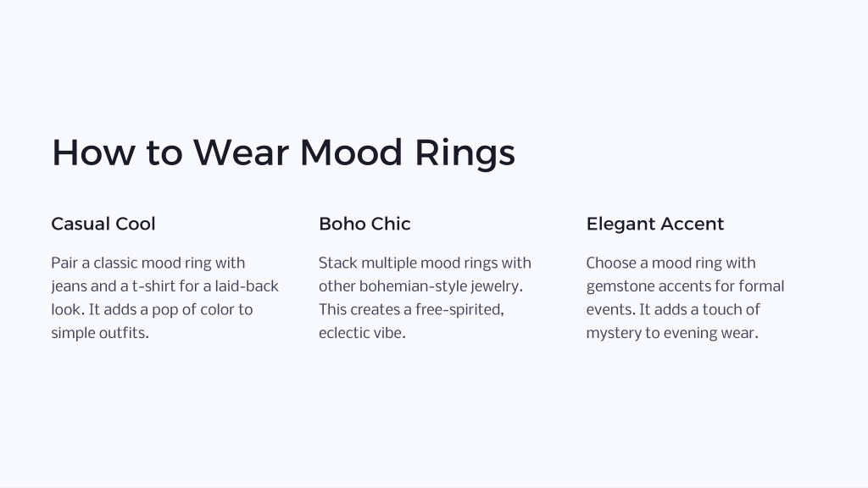868x488 pixels.
Task: Click the word "free-spirited"
Action: (x=459, y=310)
